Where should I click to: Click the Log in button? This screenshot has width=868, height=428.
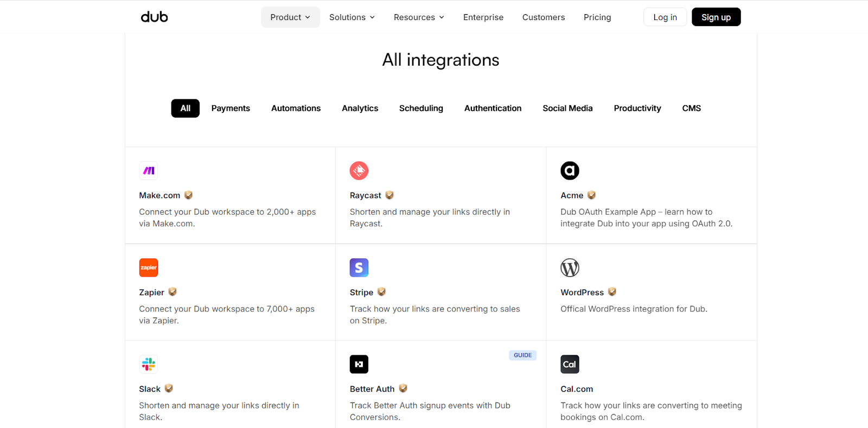tap(665, 17)
